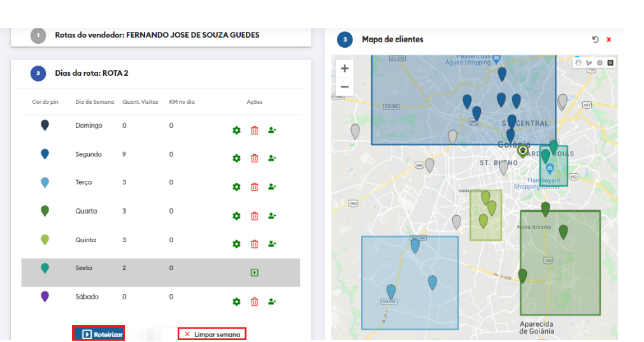This screenshot has width=644, height=342.
Task: Open settings gear for Domingo row
Action: point(236,130)
